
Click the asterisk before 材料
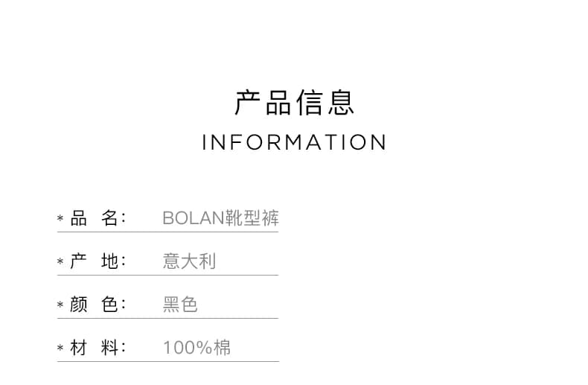tap(60, 349)
